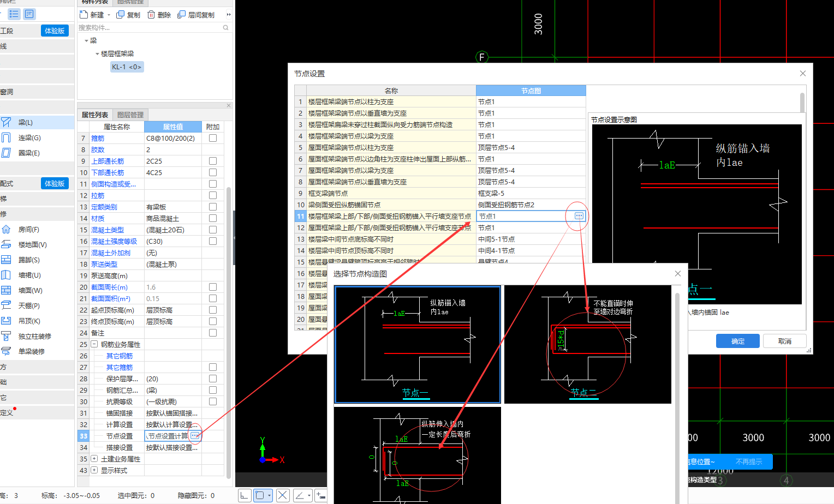Select KL-1 <0> component in tree

coord(127,67)
